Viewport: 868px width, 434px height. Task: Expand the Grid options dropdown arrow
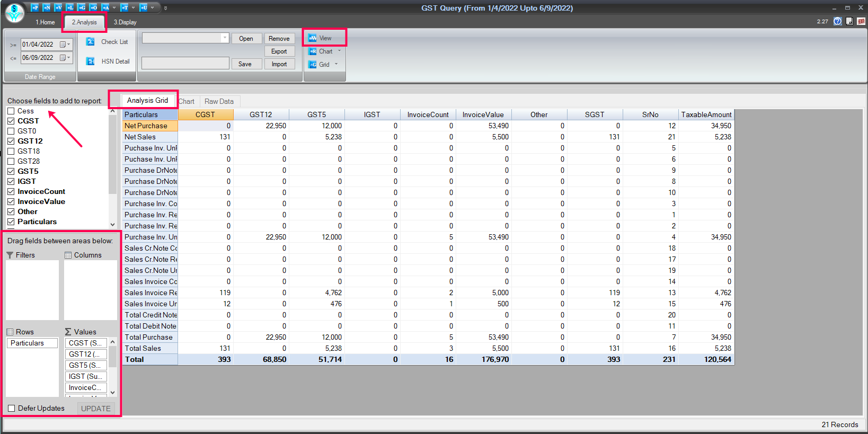[336, 65]
